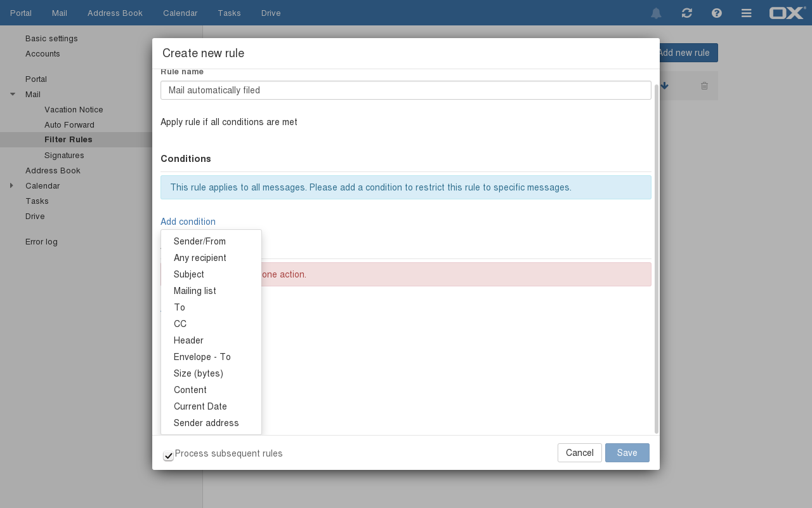Image resolution: width=812 pixels, height=508 pixels.
Task: Open the Add condition dropdown
Action: pyautogui.click(x=188, y=222)
